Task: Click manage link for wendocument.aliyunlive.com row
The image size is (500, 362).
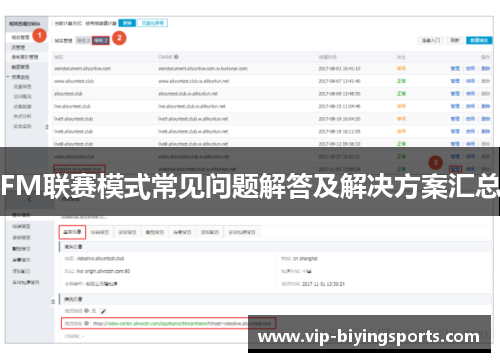Action: [x=455, y=68]
